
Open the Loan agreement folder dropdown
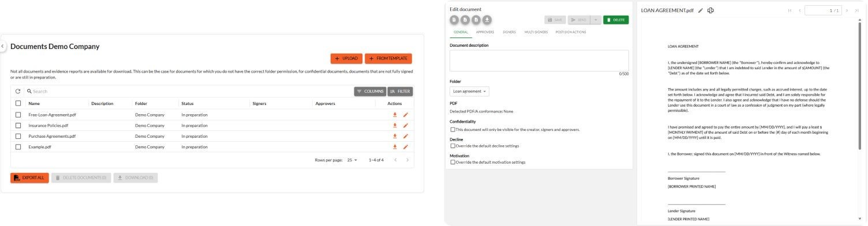tap(469, 91)
